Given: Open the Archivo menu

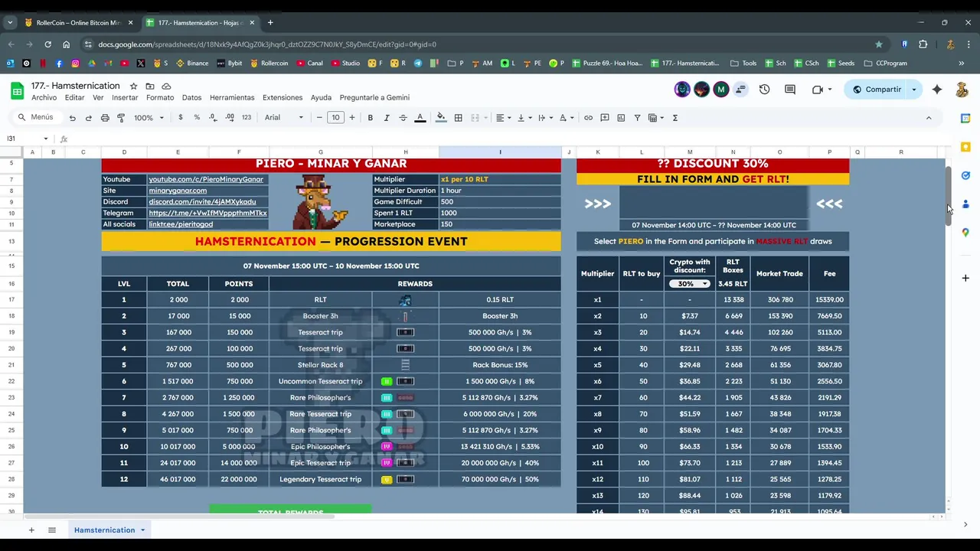Looking at the screenshot, I should tap(44, 98).
